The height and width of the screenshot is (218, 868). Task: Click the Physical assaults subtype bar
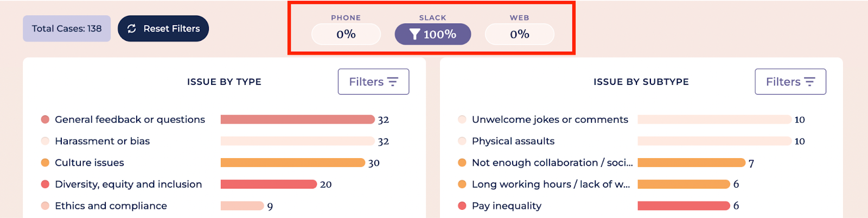tap(714, 141)
